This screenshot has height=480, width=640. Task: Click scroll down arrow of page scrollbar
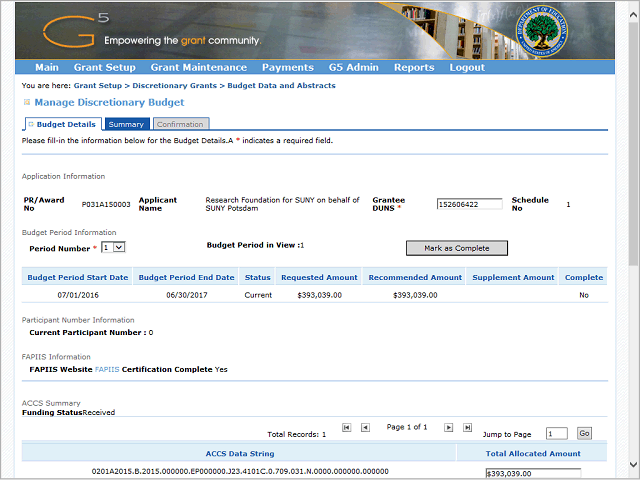click(633, 464)
